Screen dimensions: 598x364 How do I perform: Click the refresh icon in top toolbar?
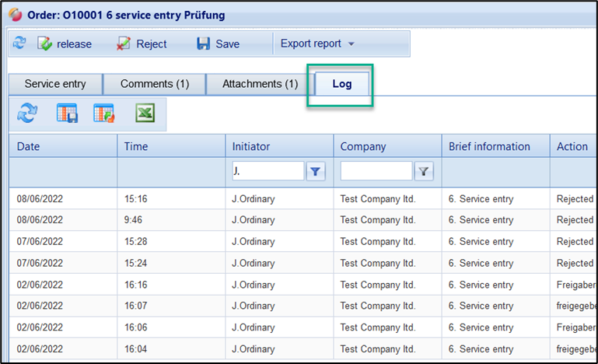point(19,44)
